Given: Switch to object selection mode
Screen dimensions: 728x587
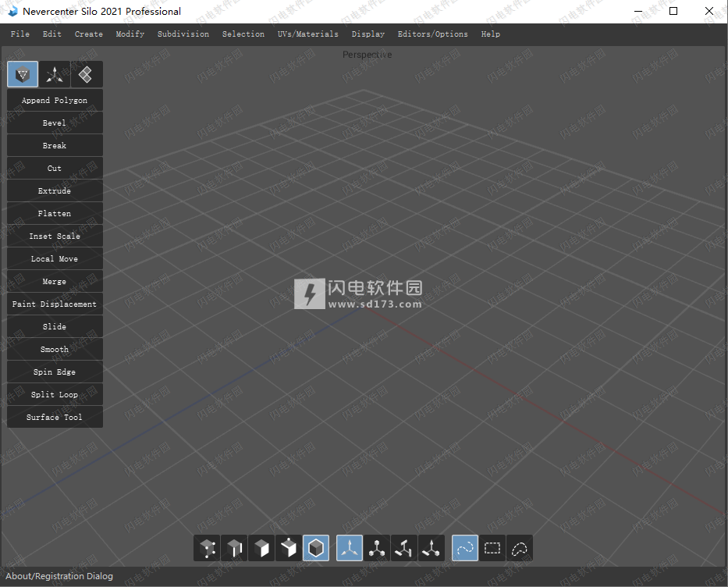Looking at the screenshot, I should coord(316,548).
